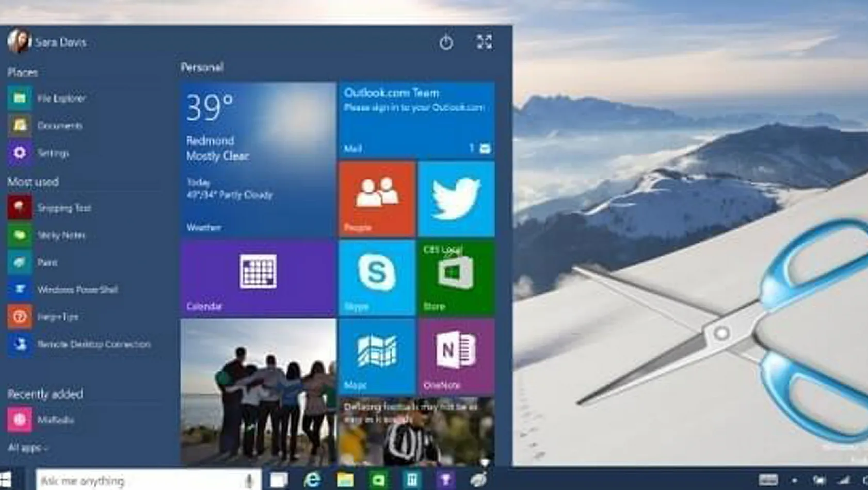Viewport: 868px width, 490px height.
Task: Open Sara Davis user account menu
Action: click(x=47, y=42)
